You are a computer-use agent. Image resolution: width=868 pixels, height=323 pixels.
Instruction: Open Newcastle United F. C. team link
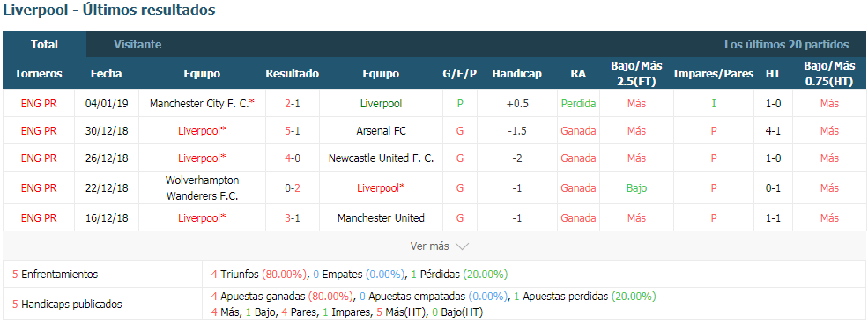click(381, 158)
